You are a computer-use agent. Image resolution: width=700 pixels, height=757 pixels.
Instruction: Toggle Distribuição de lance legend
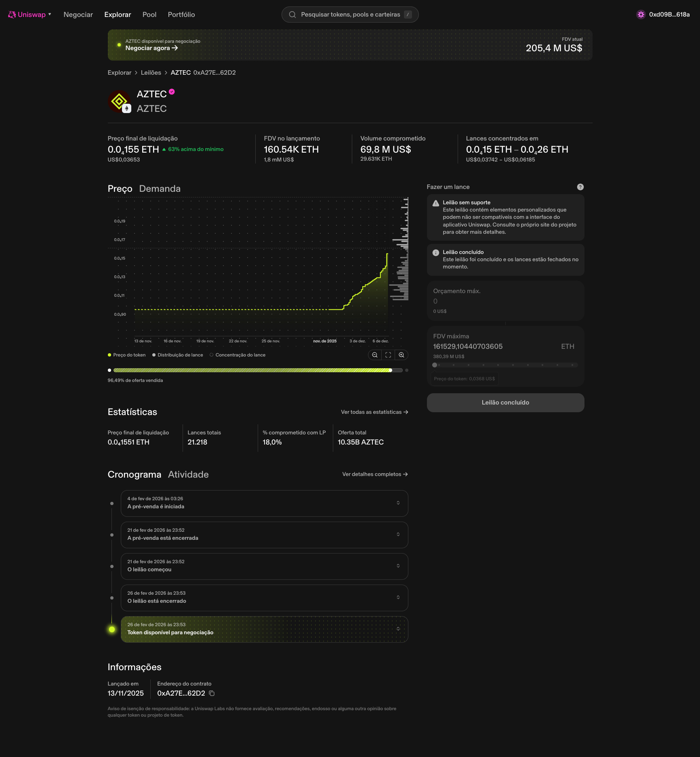(x=178, y=355)
